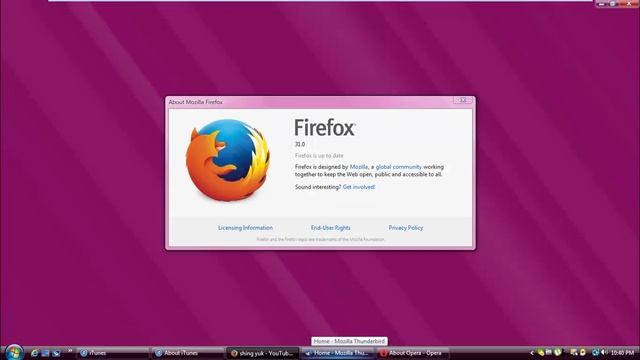Viewport: 640px width, 360px height.
Task: Click the Firefox 31.0 version number text
Action: [x=300, y=144]
